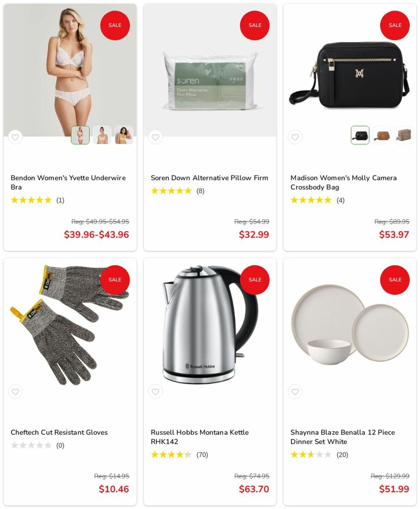Tap heart icon on Russell Hobbs kettle
The height and width of the screenshot is (509, 420).
click(155, 392)
